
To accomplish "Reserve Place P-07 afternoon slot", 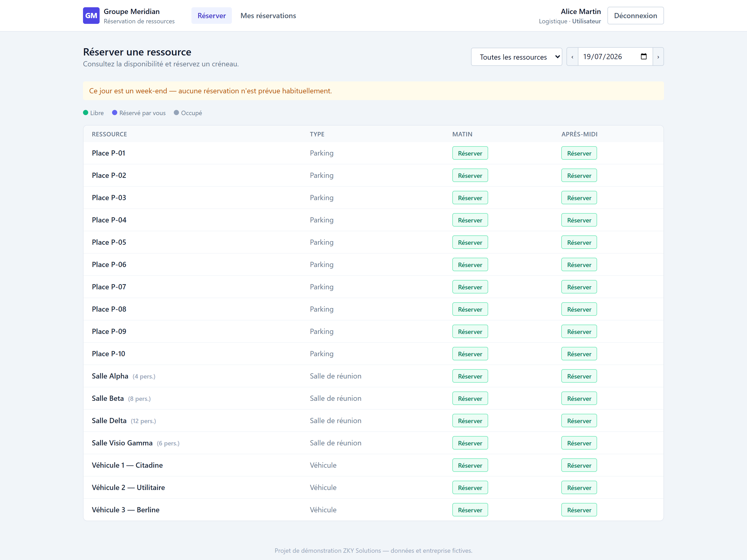I will pos(579,287).
